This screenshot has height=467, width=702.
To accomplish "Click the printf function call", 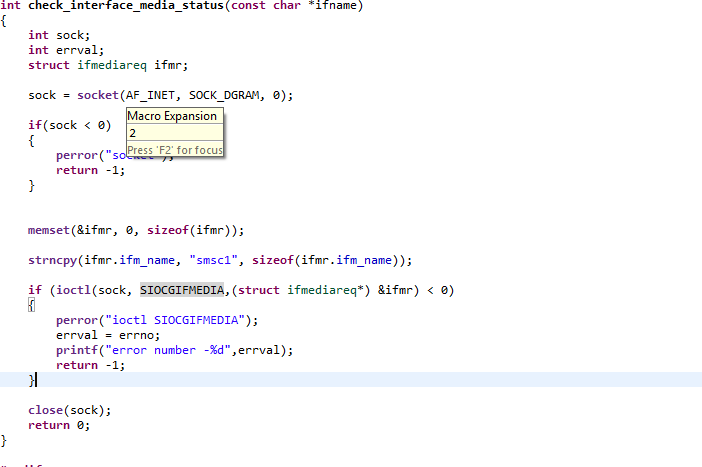I will coord(76,350).
